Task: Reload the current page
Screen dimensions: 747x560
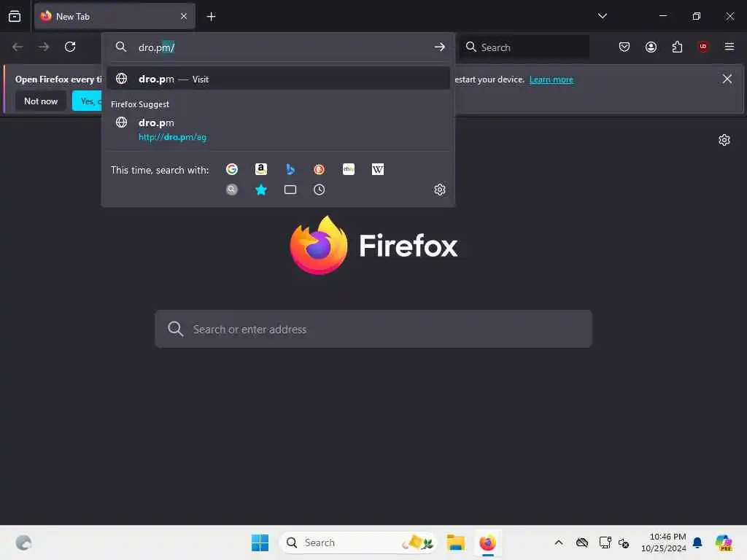Action: (70, 47)
